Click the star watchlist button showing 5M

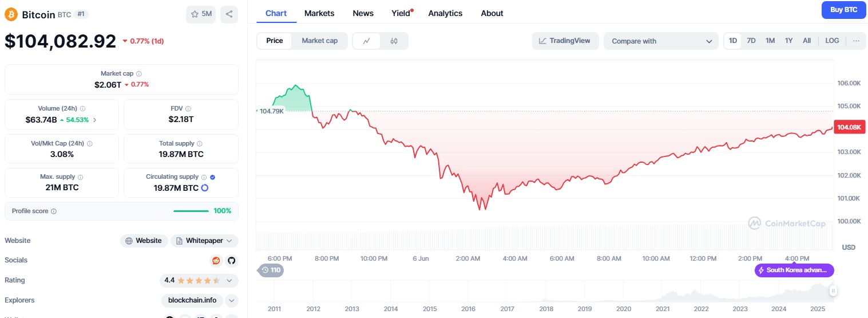(201, 14)
